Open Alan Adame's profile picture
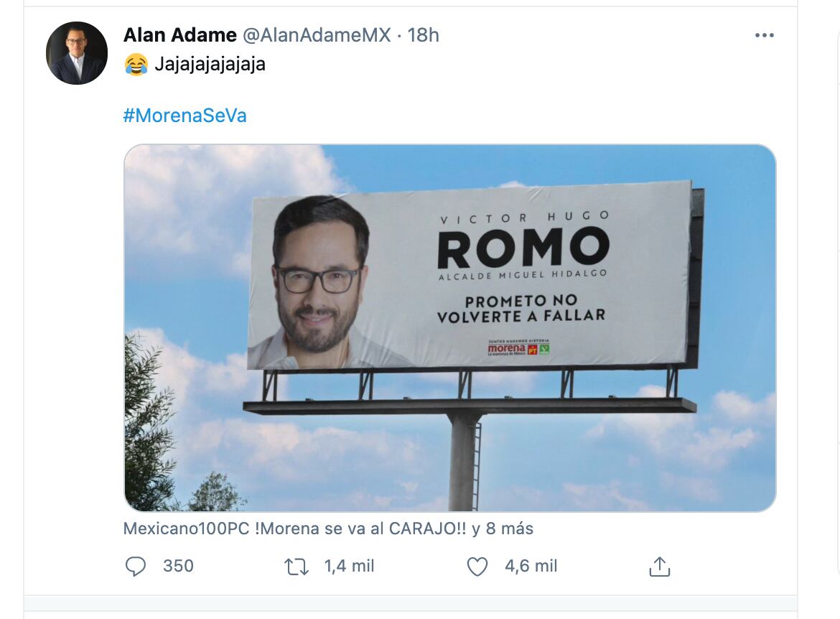 click(77, 53)
